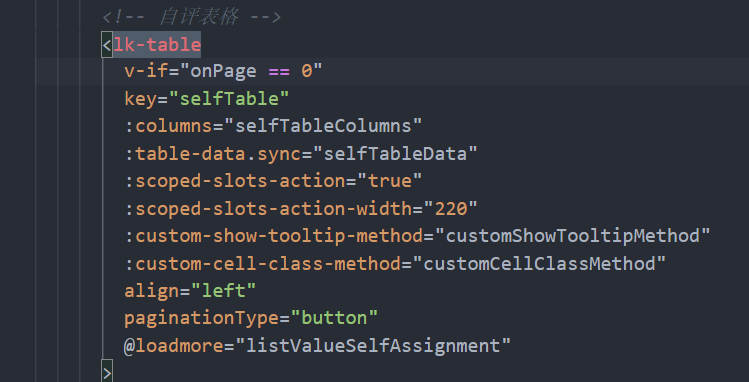Click the customCellClassMethod value

click(539, 264)
